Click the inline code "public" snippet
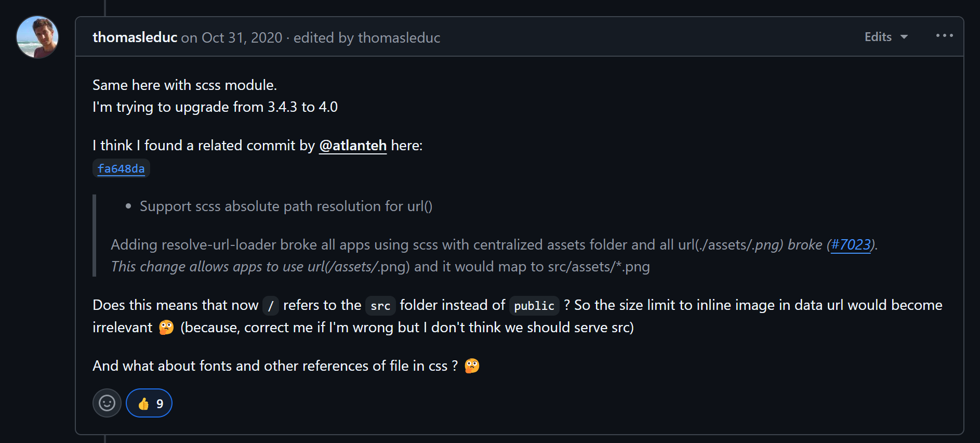This screenshot has width=980, height=443. (x=534, y=306)
